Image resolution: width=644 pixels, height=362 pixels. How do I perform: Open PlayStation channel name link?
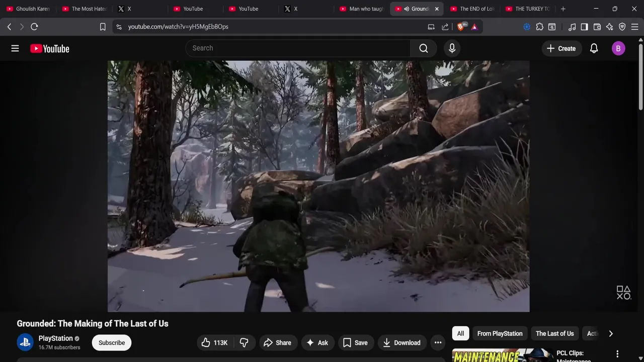coord(56,338)
